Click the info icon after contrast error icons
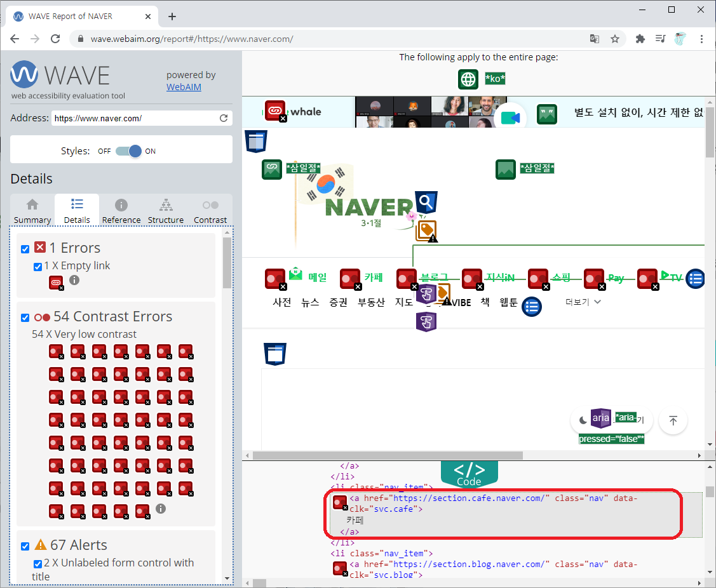The image size is (716, 588). click(161, 509)
